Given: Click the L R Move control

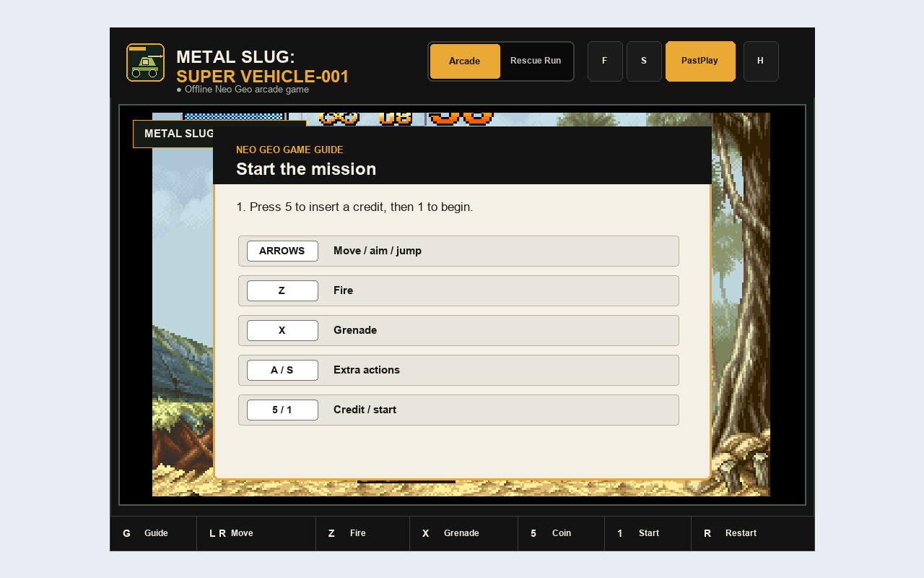Looking at the screenshot, I should pos(256,533).
